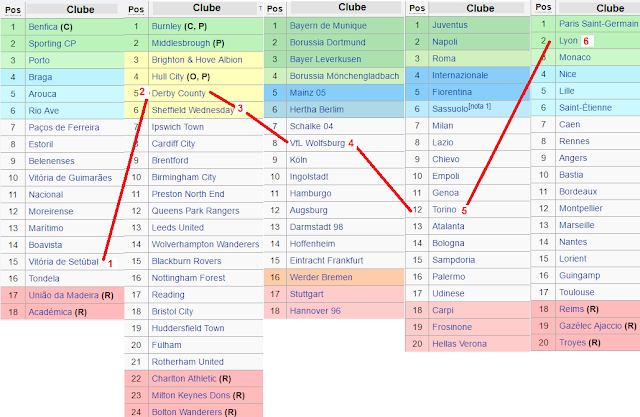Click the Guingamp link
Viewport: 640px width, 417px height.
coord(580,275)
